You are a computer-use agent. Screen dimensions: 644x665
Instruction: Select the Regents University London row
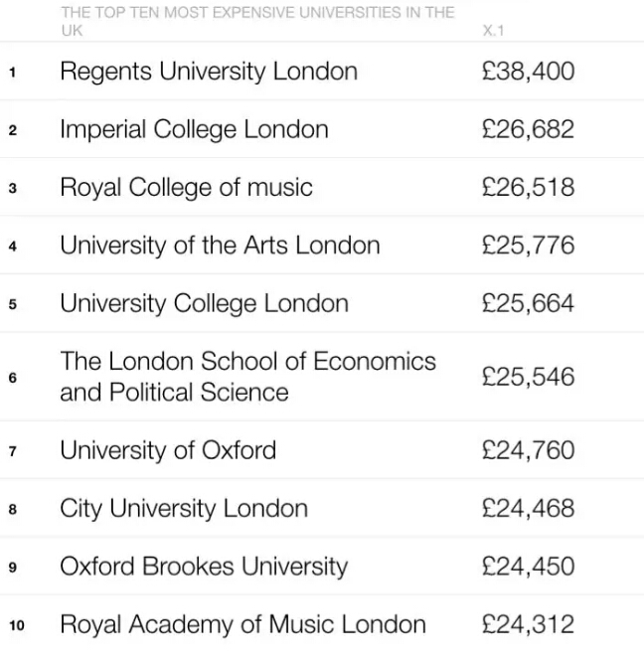pos(322,71)
